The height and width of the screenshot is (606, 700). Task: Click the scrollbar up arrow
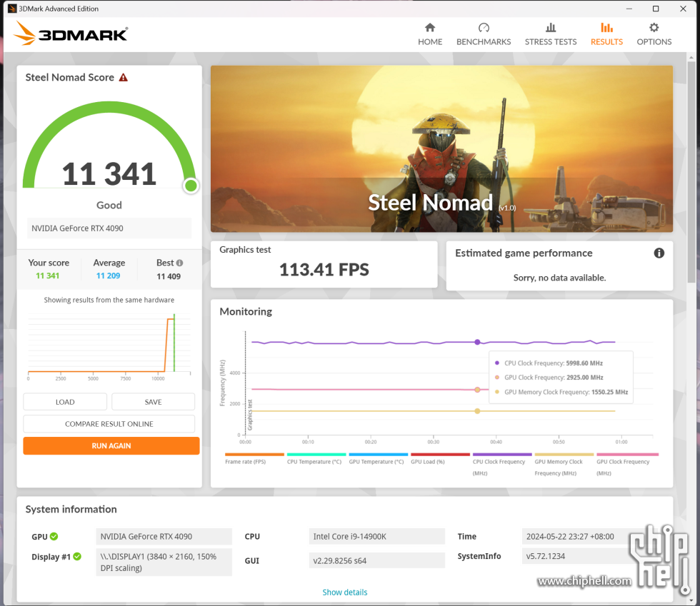click(x=691, y=57)
